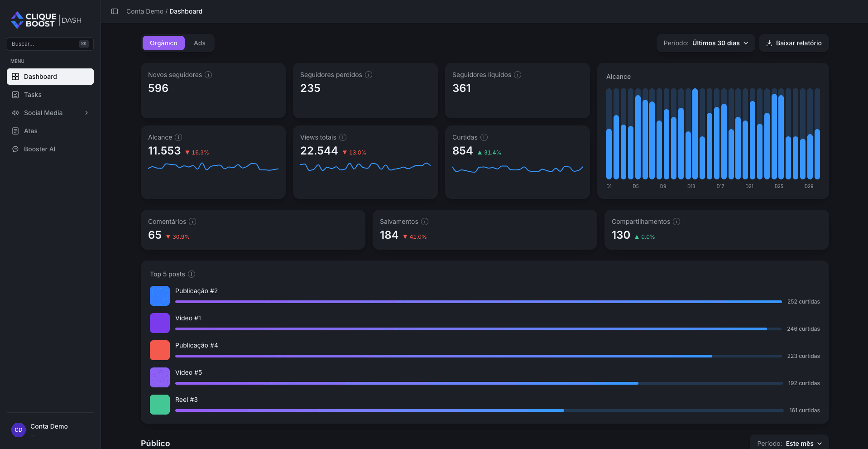Click the Reel #3 green thumbnail
The image size is (868, 449).
coord(160,405)
